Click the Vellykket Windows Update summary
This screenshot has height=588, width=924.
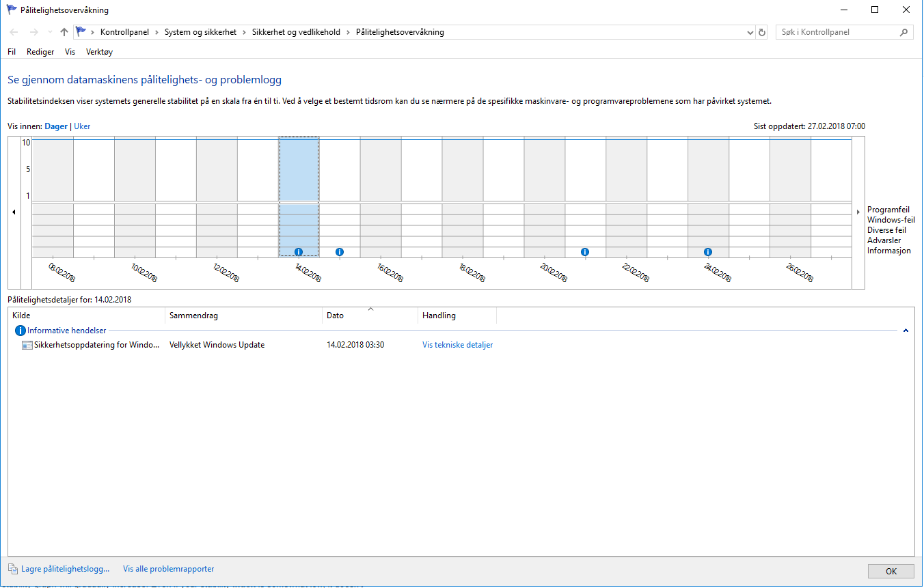point(217,346)
